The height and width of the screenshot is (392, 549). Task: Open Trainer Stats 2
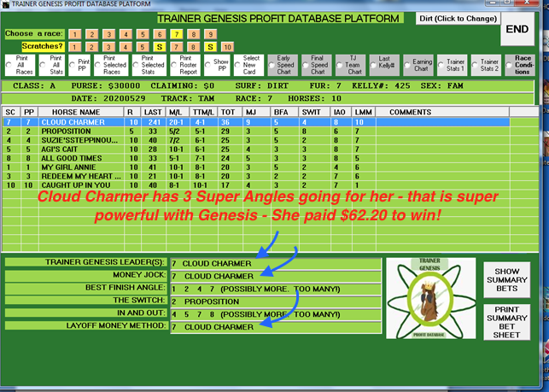click(486, 65)
